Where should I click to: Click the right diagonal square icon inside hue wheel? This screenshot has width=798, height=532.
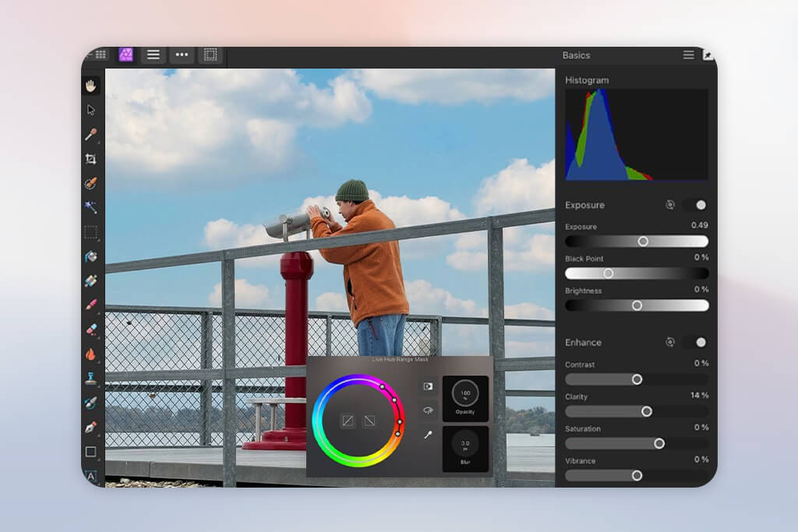(x=370, y=421)
